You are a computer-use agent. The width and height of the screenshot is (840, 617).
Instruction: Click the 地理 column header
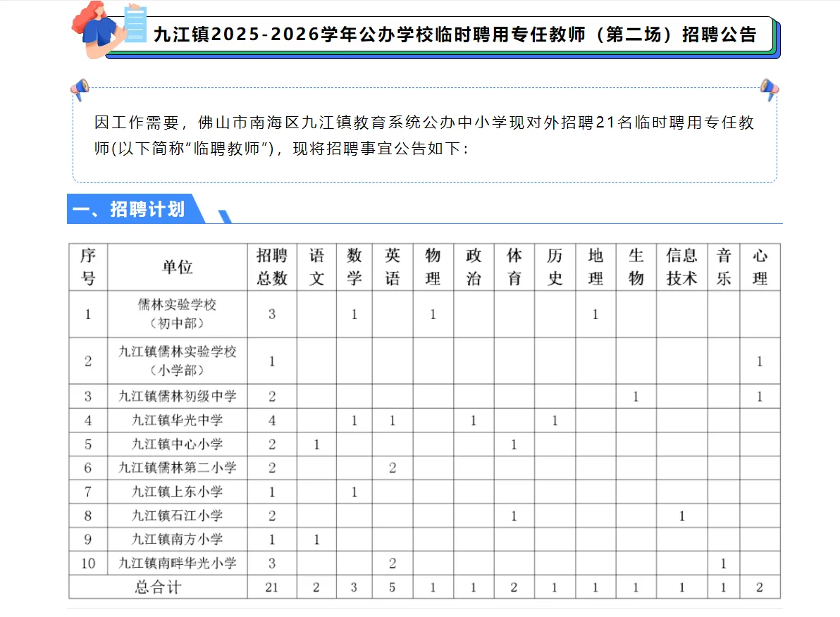coord(595,267)
